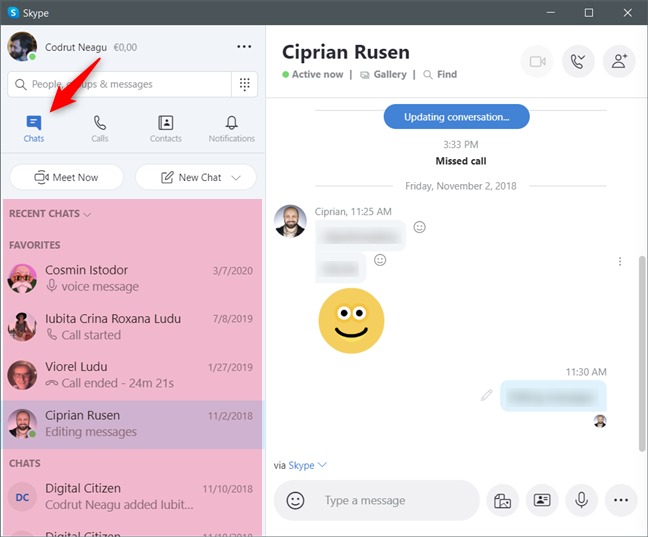Viewport: 648px width, 537px height.
Task: Edit the sent message pencil icon
Action: [486, 395]
